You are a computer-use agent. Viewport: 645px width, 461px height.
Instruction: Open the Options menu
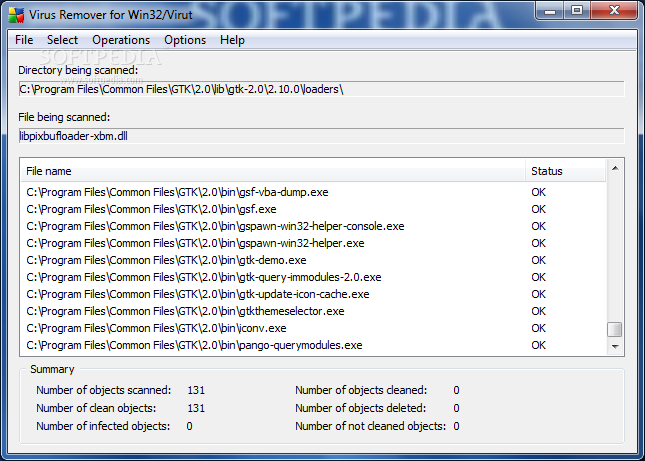tap(185, 40)
